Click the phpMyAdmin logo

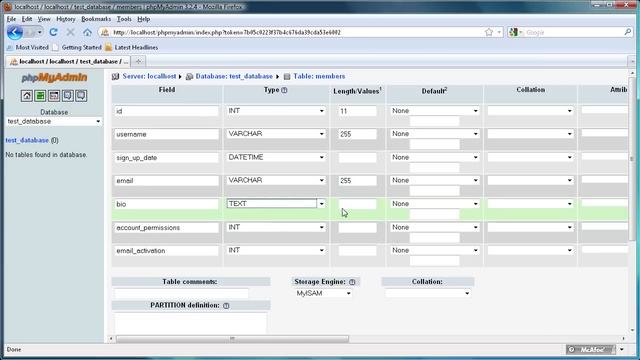tap(54, 78)
